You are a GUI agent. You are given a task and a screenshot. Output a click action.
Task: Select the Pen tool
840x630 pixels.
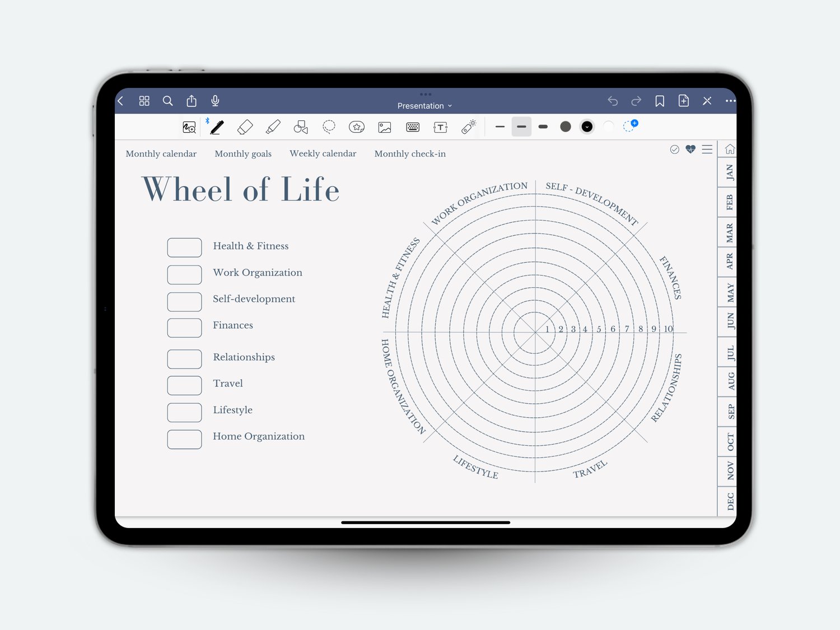click(217, 127)
